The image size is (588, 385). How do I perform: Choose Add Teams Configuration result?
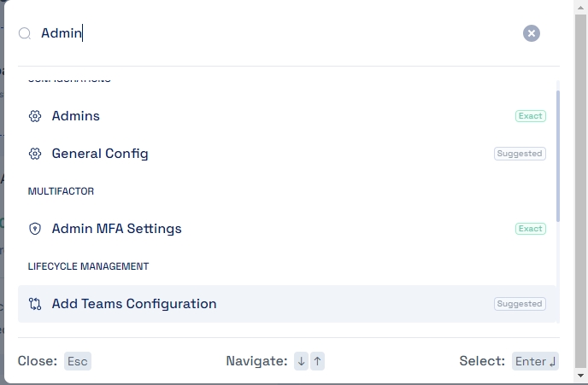[x=134, y=304]
